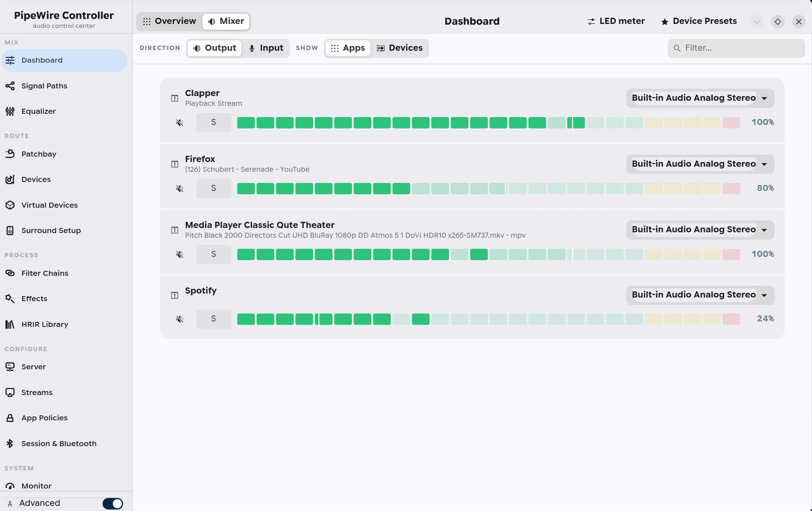Image resolution: width=812 pixels, height=511 pixels.
Task: Focus the Filter search field
Action: tap(736, 48)
